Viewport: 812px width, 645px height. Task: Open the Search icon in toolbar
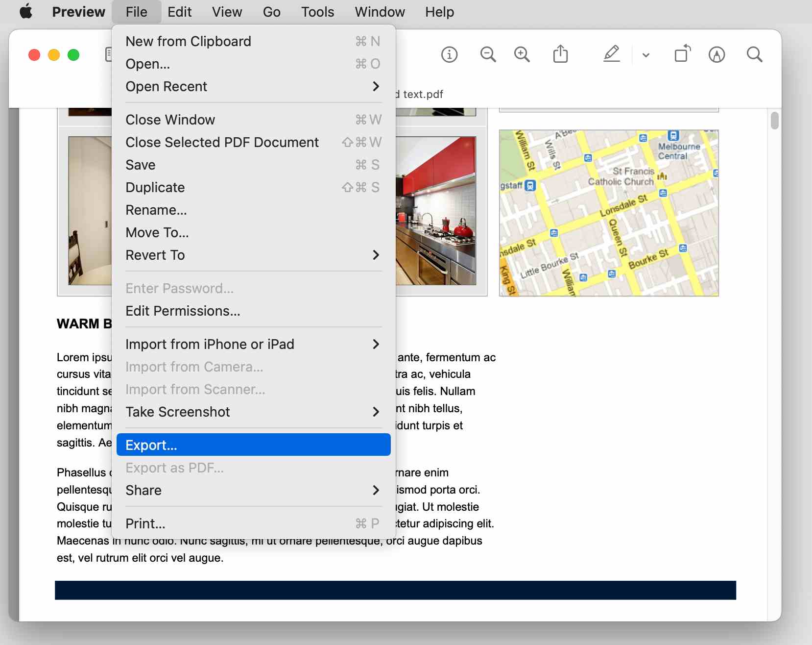tap(754, 54)
